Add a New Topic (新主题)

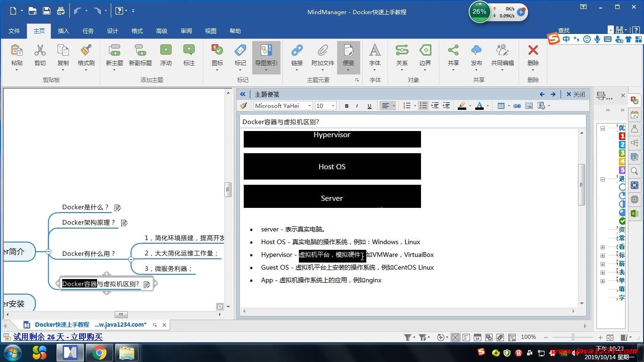(114, 50)
